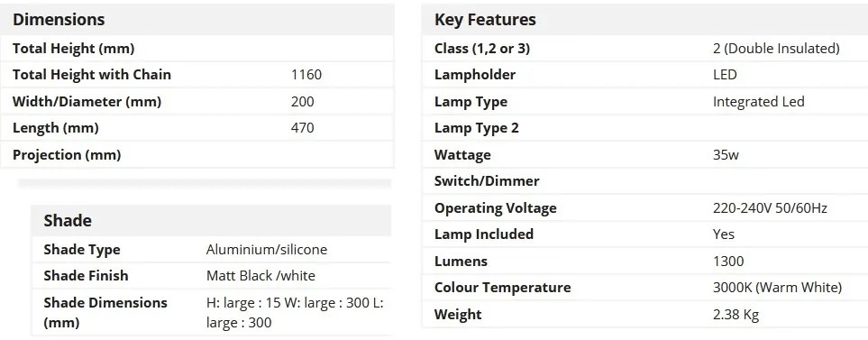The width and height of the screenshot is (868, 340).
Task: Click the Projection (mm) row label
Action: coord(67,155)
